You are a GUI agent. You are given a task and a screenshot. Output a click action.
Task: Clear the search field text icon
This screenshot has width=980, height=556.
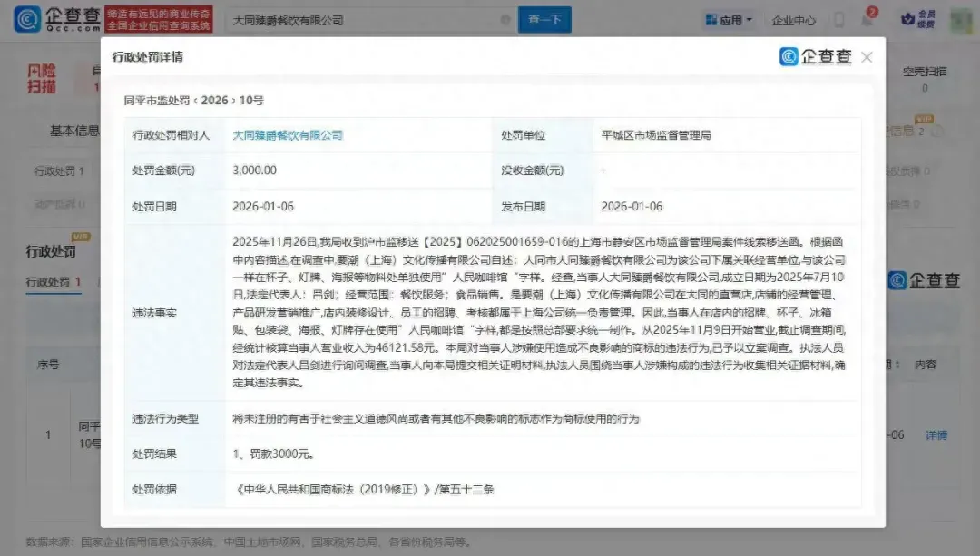[505, 20]
